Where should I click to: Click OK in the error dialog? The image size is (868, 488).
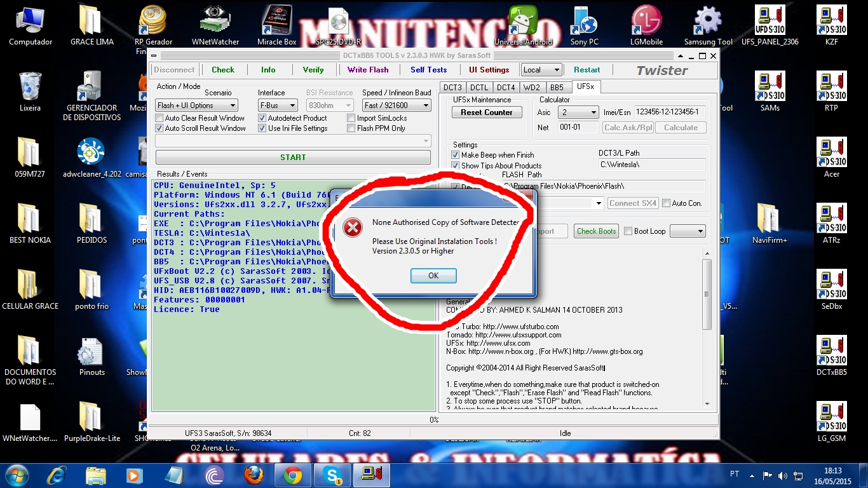pos(433,276)
